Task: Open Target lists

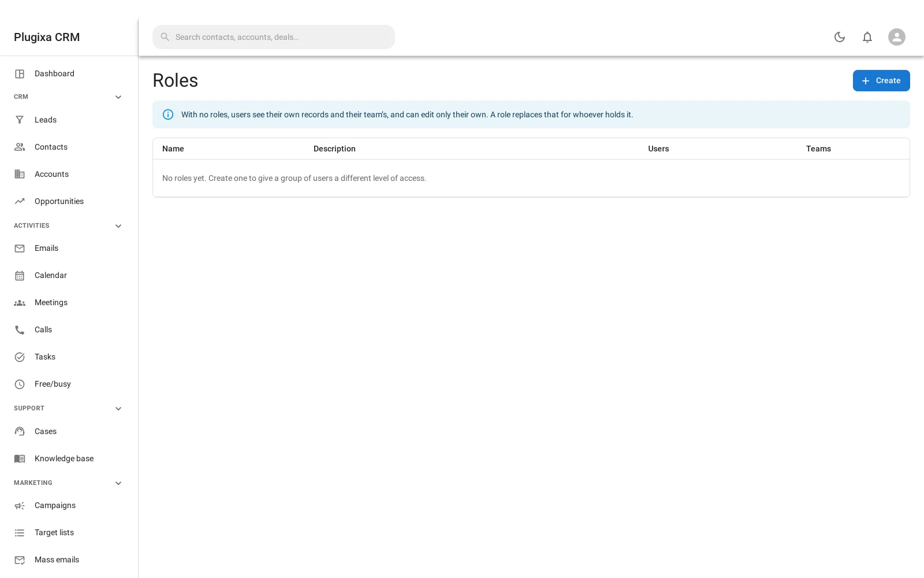Action: tap(69, 533)
